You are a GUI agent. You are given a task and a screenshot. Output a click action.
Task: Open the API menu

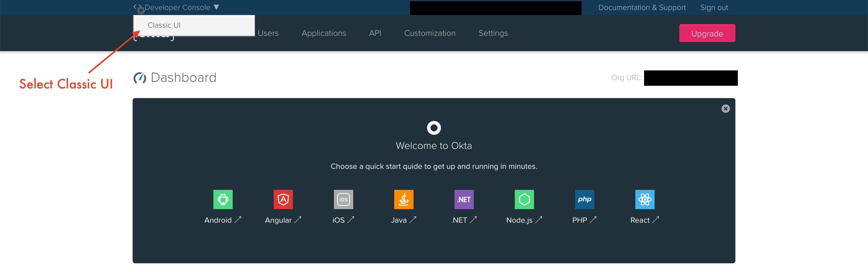[x=375, y=33]
